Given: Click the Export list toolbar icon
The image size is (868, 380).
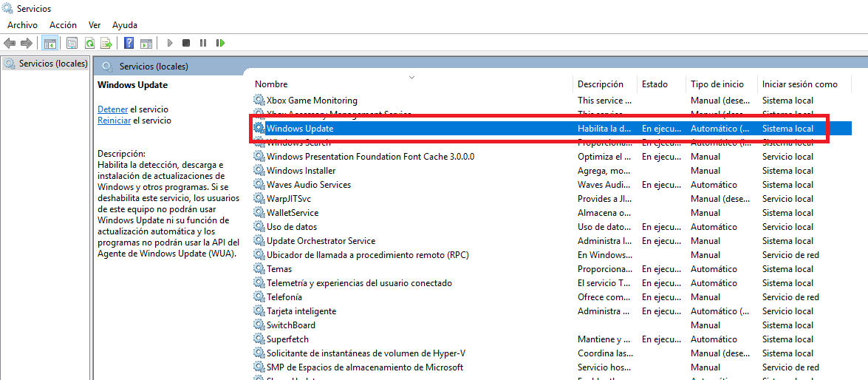Looking at the screenshot, I should [x=106, y=43].
